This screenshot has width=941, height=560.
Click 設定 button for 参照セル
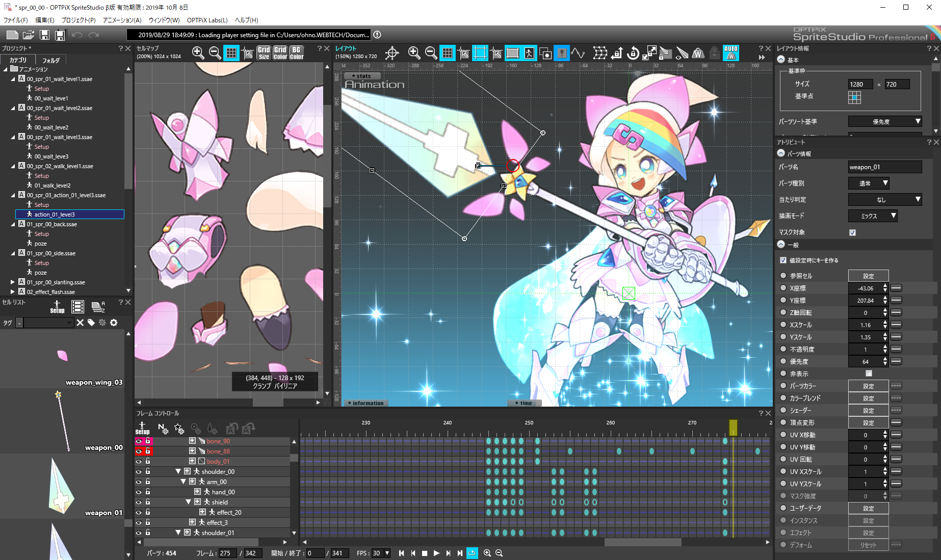coord(869,276)
